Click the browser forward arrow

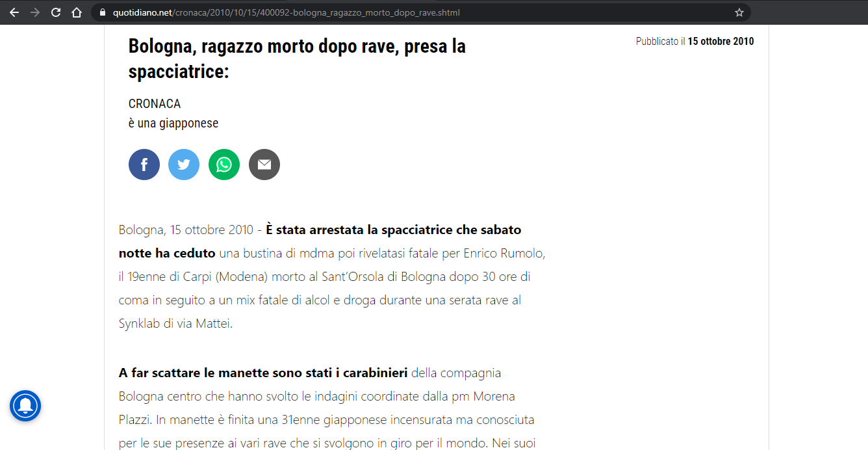point(35,12)
